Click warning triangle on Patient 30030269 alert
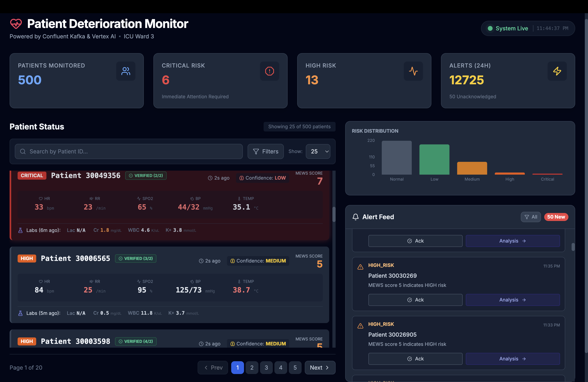 click(360, 267)
